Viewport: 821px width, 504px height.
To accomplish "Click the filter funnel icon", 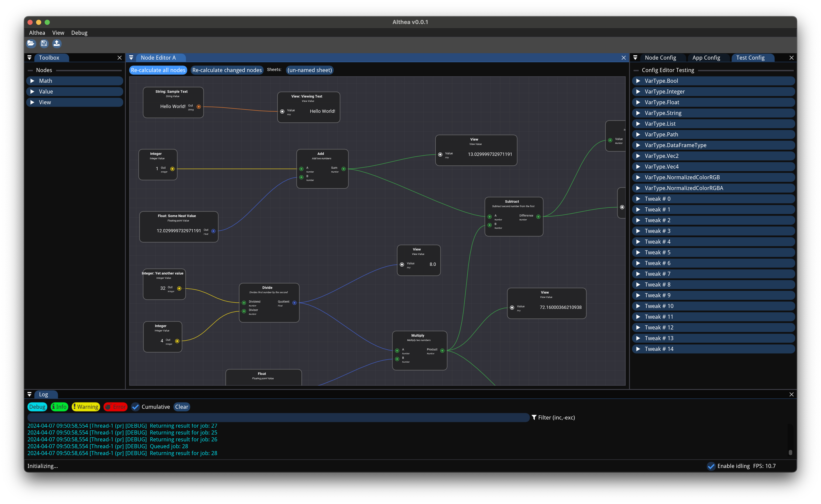I will [x=534, y=417].
